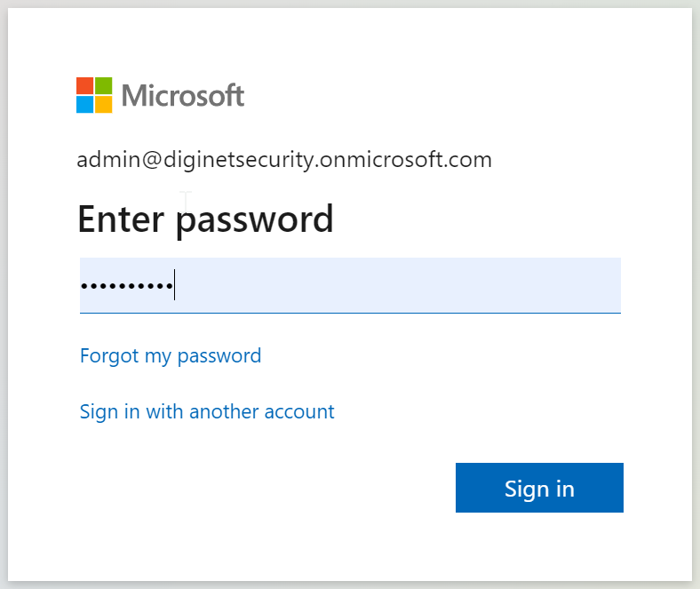Click the "onmicrosoft.com" part of the email
Image resolution: width=700 pixels, height=589 pixels.
(418, 160)
